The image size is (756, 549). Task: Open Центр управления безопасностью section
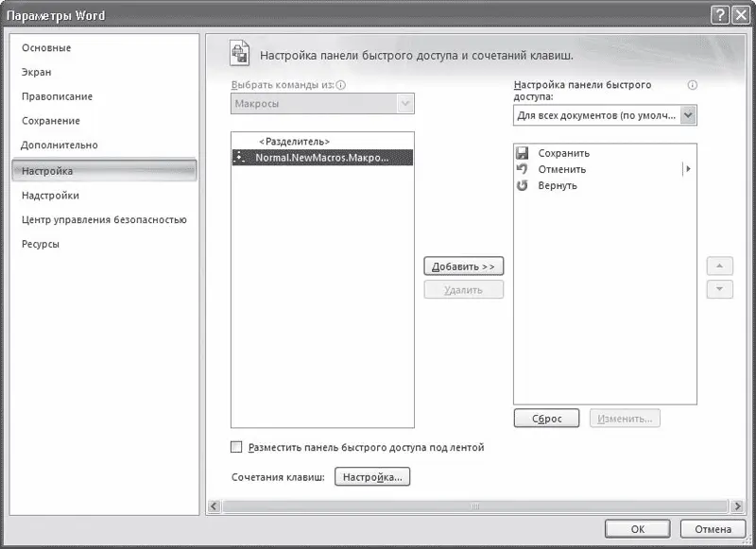pyautogui.click(x=104, y=219)
